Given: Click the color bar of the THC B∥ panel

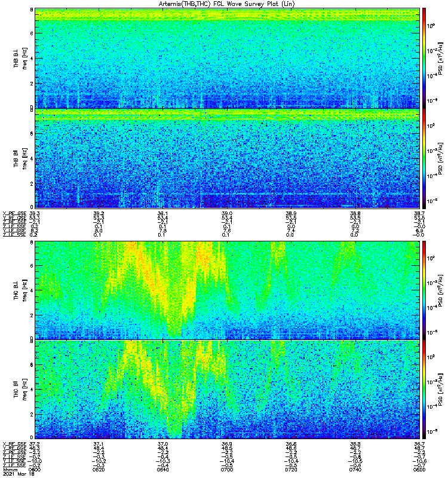Looking at the screenshot, I should coord(424,390).
